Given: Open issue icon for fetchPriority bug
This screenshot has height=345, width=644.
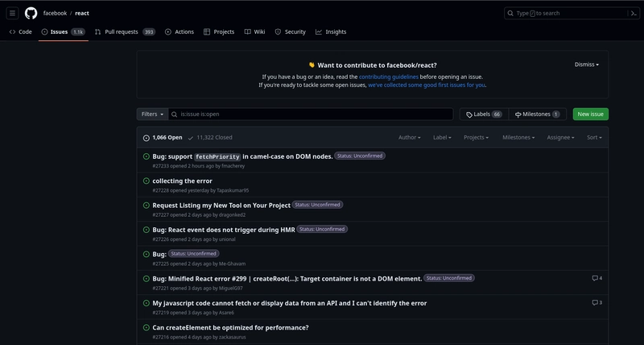Looking at the screenshot, I should click(147, 156).
